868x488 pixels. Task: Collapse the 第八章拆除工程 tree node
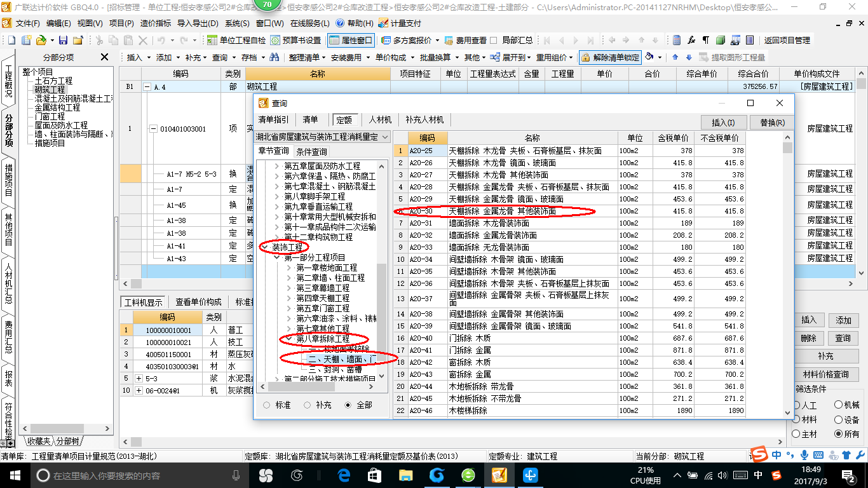[x=288, y=339]
